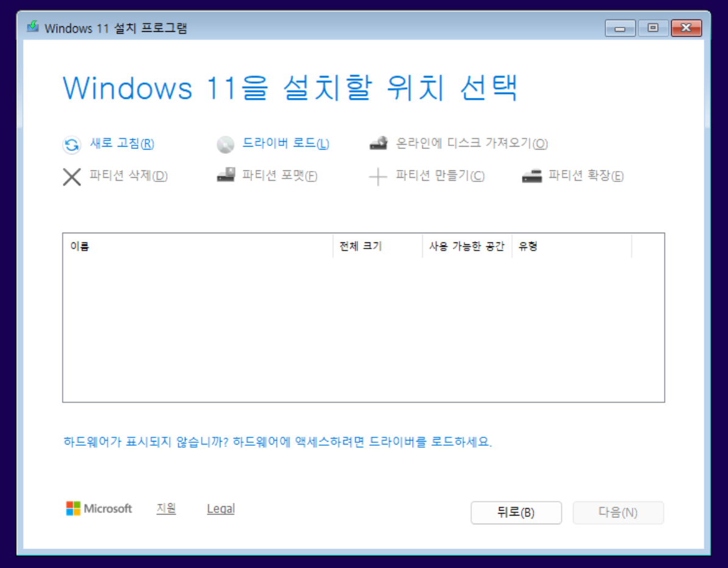Sort by the 이름 column header
This screenshot has height=568, width=728.
pyautogui.click(x=198, y=246)
